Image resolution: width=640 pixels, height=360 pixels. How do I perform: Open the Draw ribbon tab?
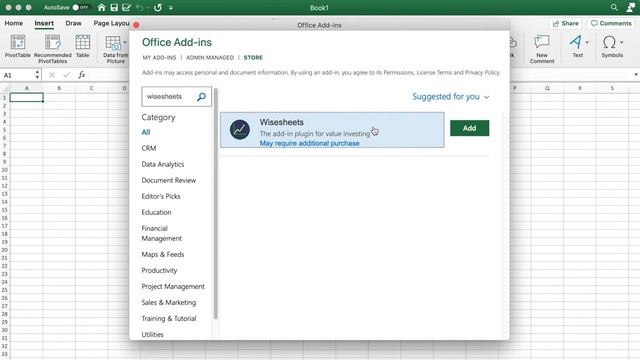73,23
